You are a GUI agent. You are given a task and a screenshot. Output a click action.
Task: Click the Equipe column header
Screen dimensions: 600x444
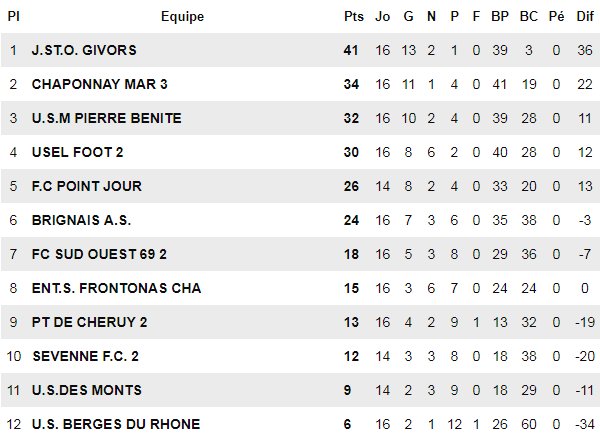point(182,16)
